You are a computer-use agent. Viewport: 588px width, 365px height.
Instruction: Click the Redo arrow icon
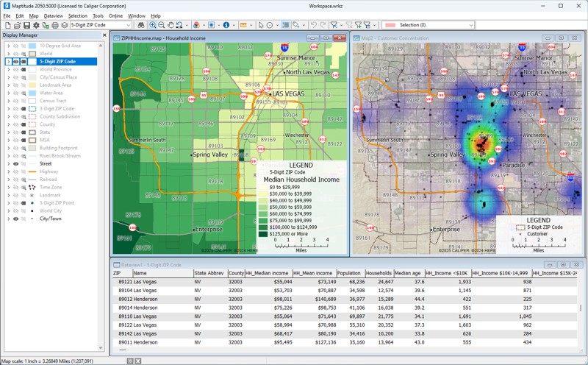click(323, 25)
